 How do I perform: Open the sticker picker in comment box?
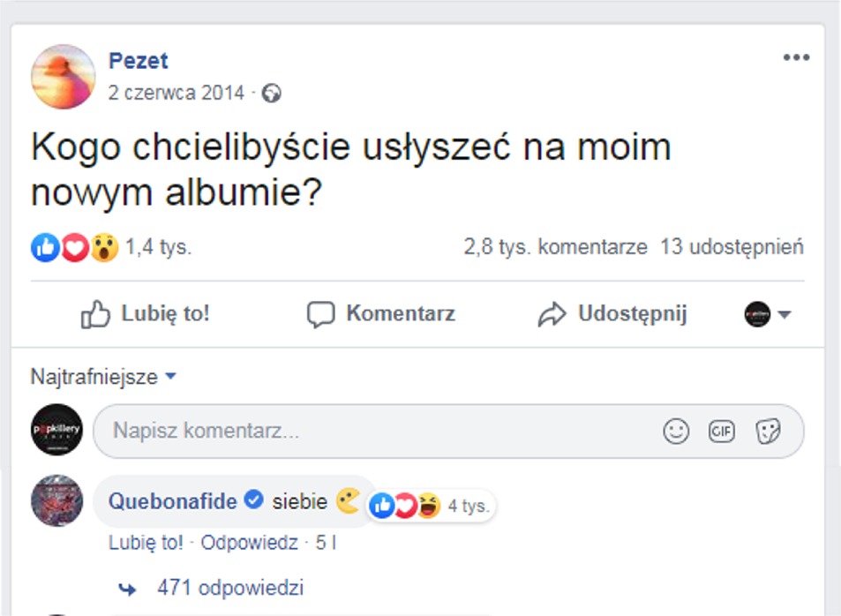pyautogui.click(x=768, y=432)
